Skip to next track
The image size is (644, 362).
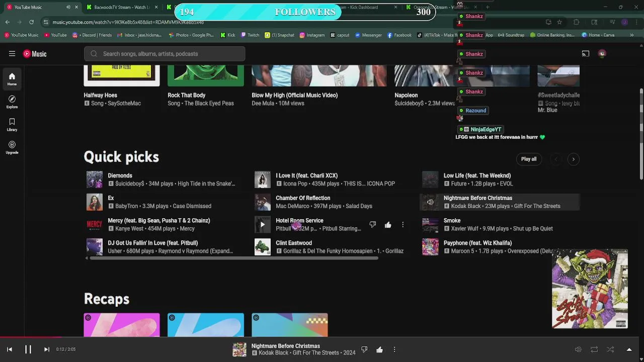46,349
